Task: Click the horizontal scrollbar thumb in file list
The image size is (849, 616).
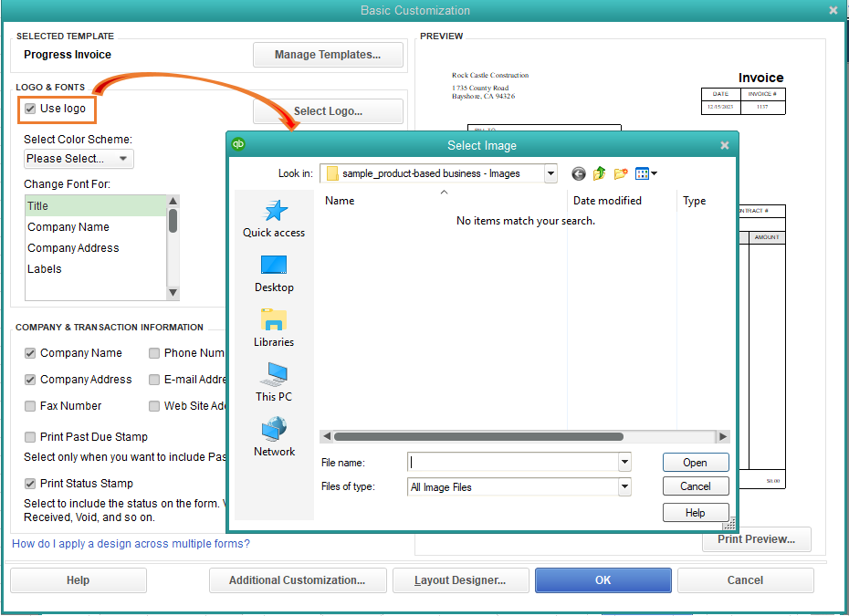Action: point(478,437)
